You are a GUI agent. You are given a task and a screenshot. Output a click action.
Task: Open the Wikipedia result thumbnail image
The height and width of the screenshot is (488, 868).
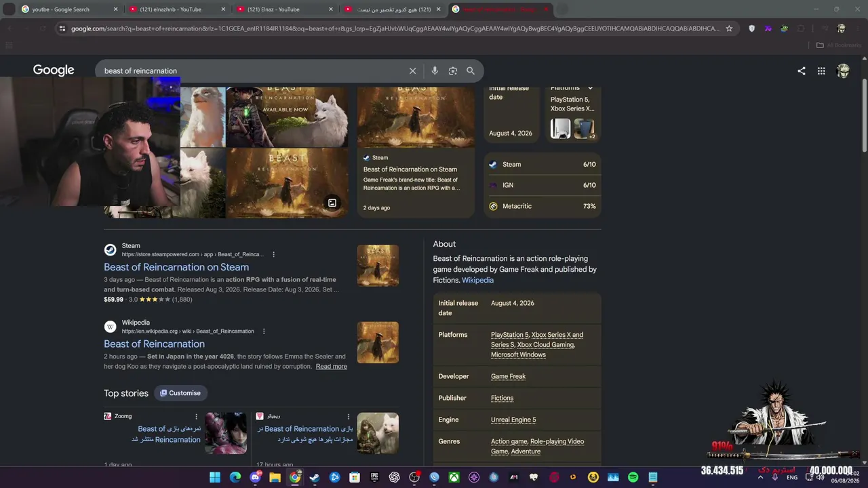pos(378,342)
